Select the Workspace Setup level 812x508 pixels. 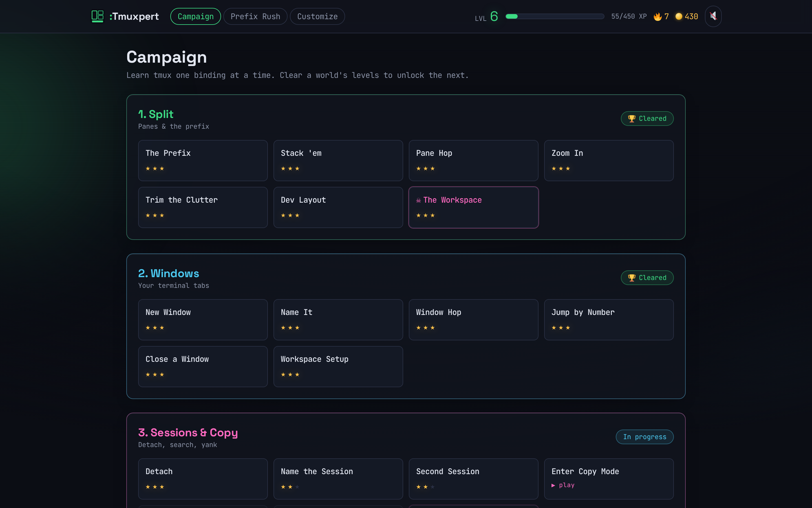[338, 367]
